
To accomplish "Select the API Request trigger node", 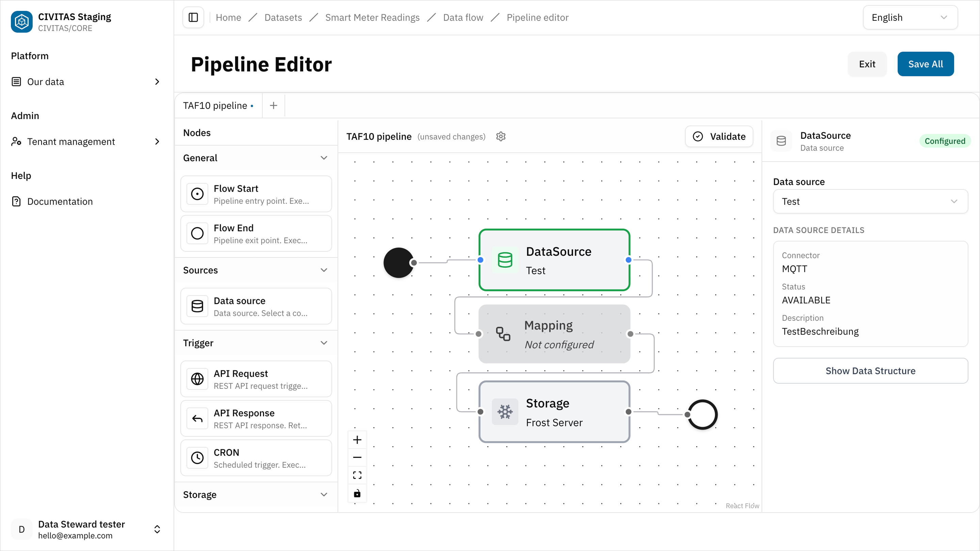I will 257,379.
